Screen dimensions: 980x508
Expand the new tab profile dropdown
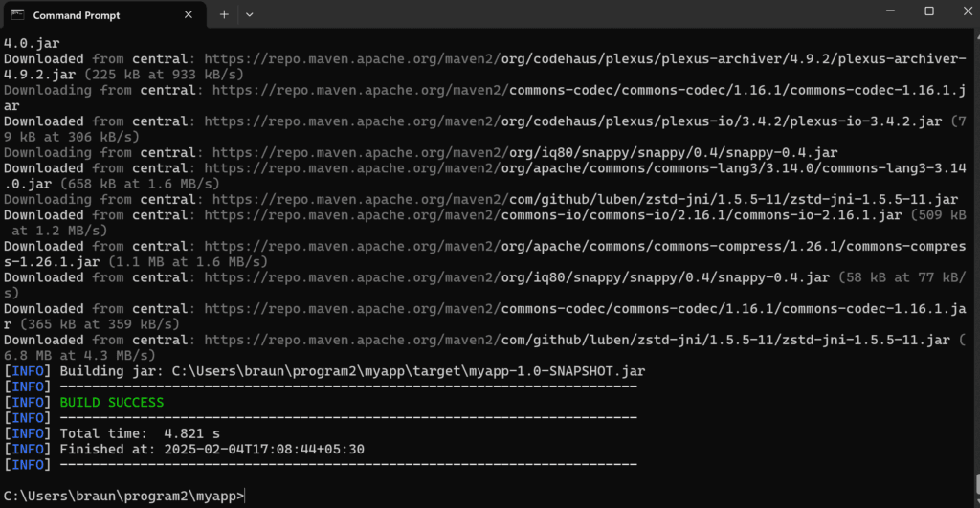pyautogui.click(x=250, y=14)
